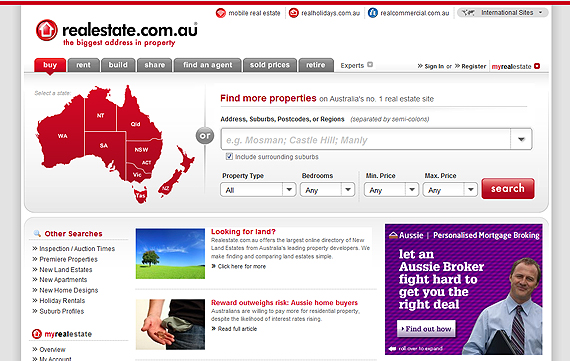Click the realestate.com.au red house logo
The height and width of the screenshot is (361, 570).
pyautogui.click(x=47, y=30)
